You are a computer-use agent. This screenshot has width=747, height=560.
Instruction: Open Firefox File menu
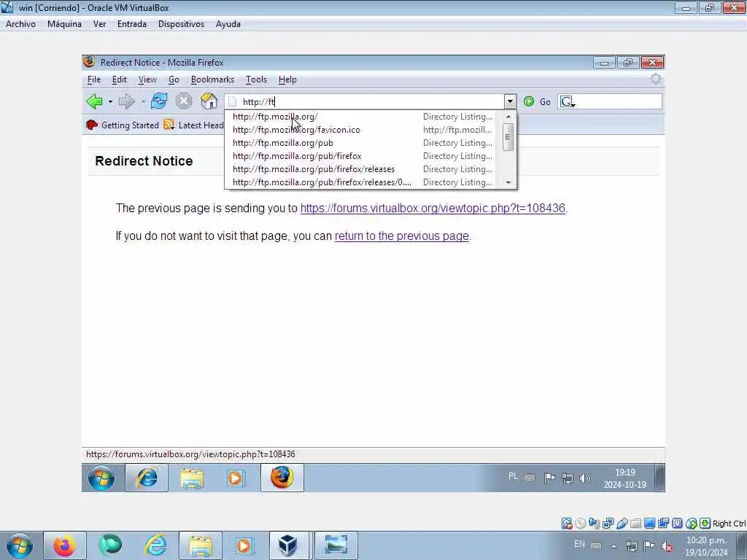click(94, 79)
